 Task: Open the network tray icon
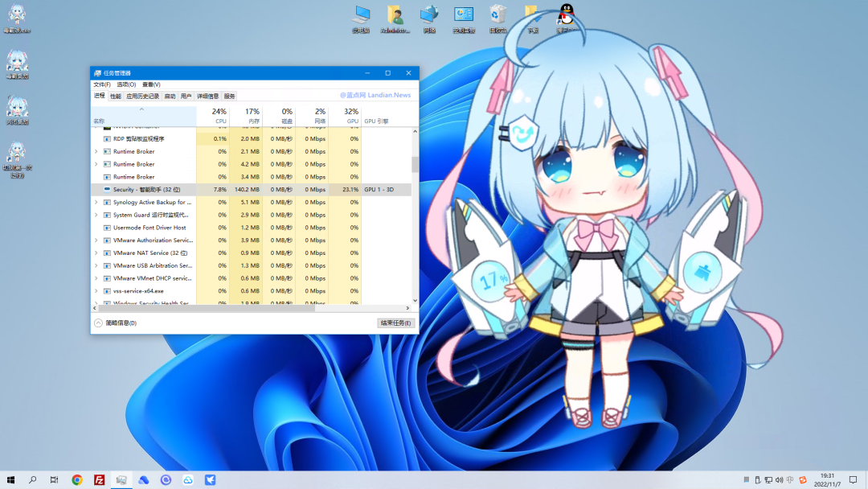[768, 480]
